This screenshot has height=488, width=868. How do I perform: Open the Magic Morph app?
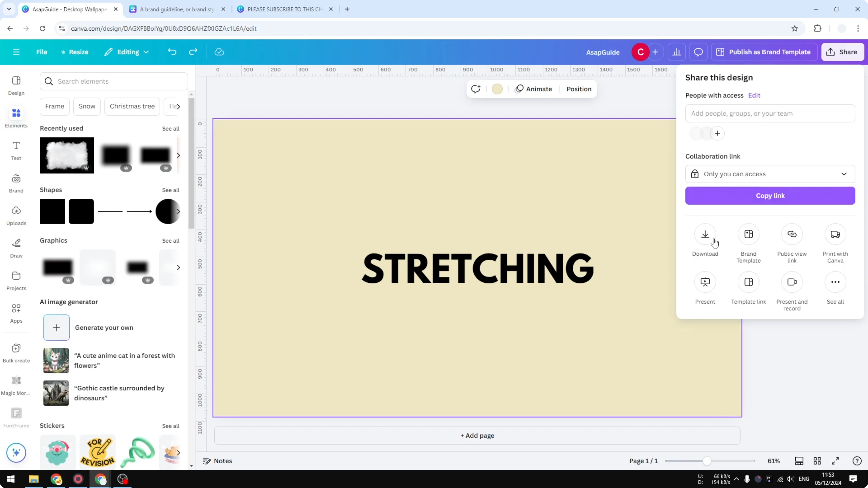16,386
